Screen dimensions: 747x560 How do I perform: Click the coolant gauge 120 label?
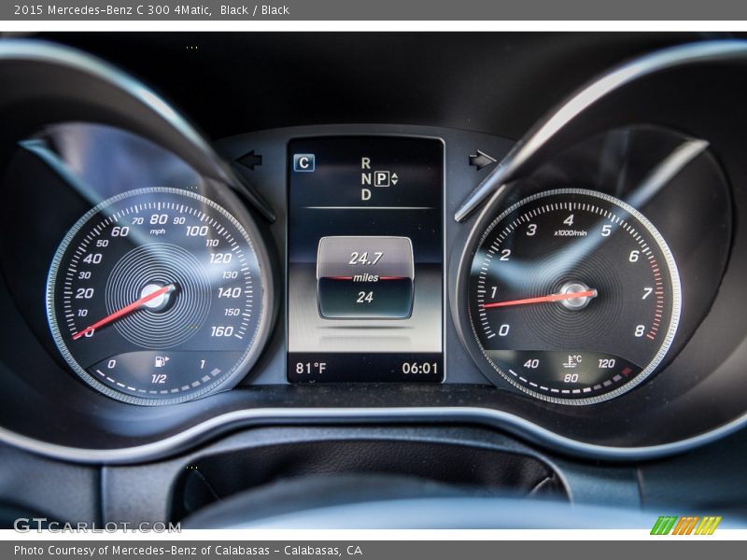tap(606, 364)
